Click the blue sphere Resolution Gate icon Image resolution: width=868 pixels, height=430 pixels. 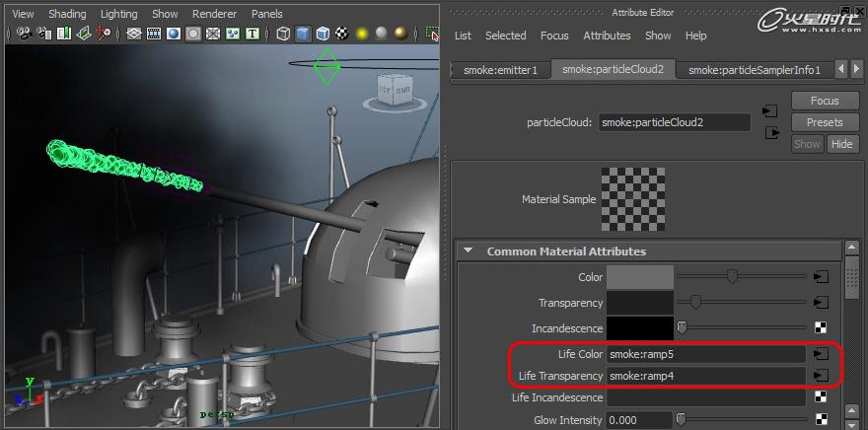(x=174, y=34)
